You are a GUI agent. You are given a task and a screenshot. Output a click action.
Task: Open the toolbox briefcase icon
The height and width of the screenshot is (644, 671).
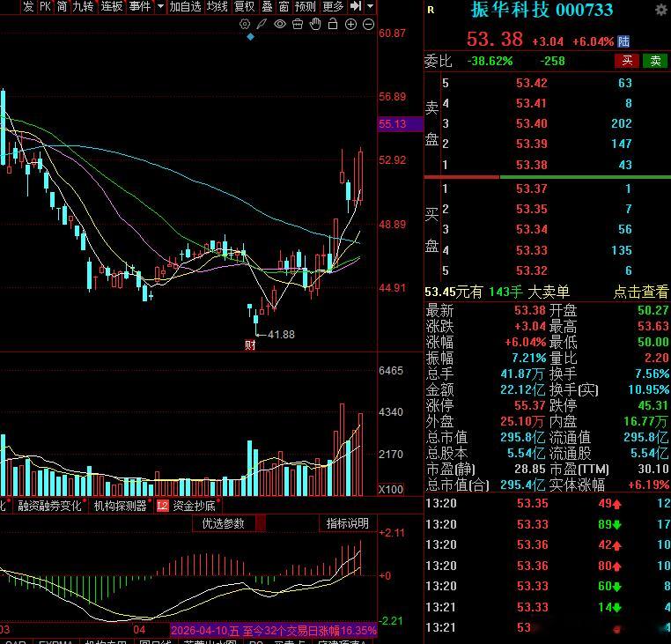pyautogui.click(x=298, y=24)
